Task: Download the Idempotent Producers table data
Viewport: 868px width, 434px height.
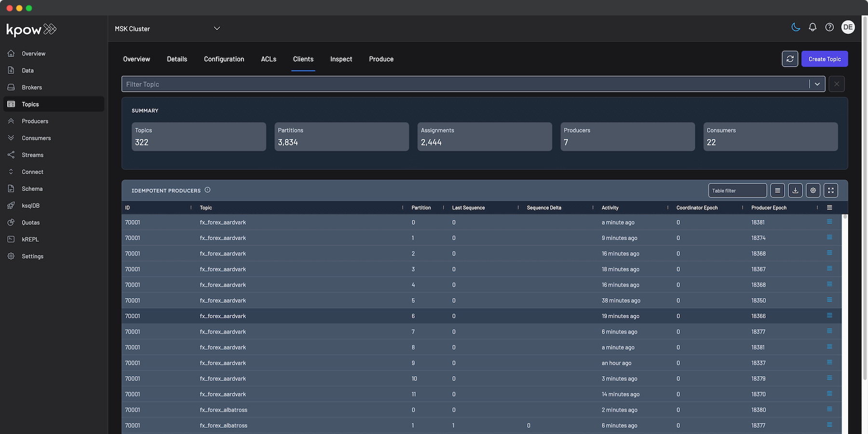Action: [x=795, y=190]
